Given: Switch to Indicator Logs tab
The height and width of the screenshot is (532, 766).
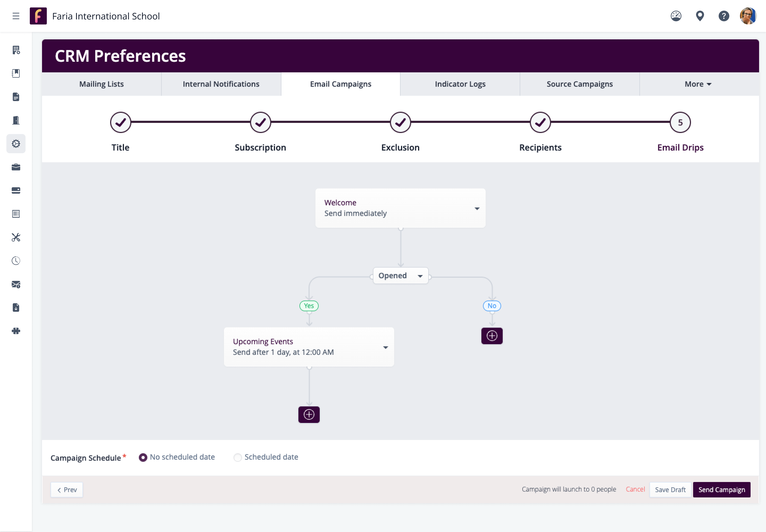Looking at the screenshot, I should point(460,84).
